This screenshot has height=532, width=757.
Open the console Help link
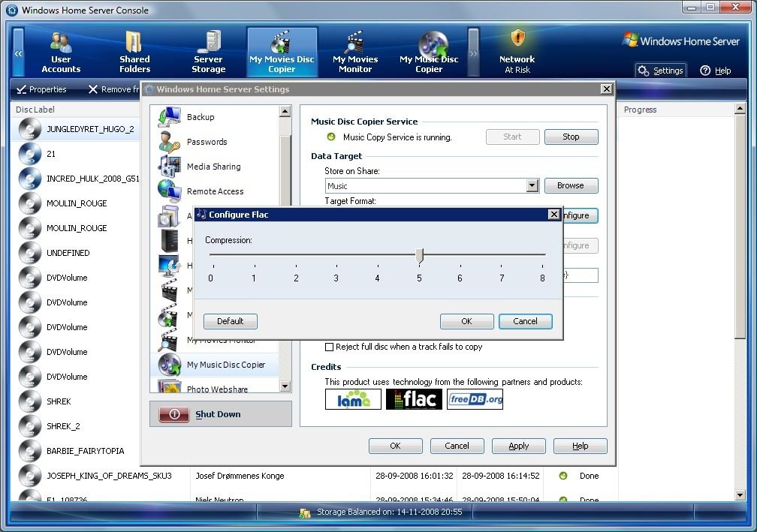(x=716, y=71)
